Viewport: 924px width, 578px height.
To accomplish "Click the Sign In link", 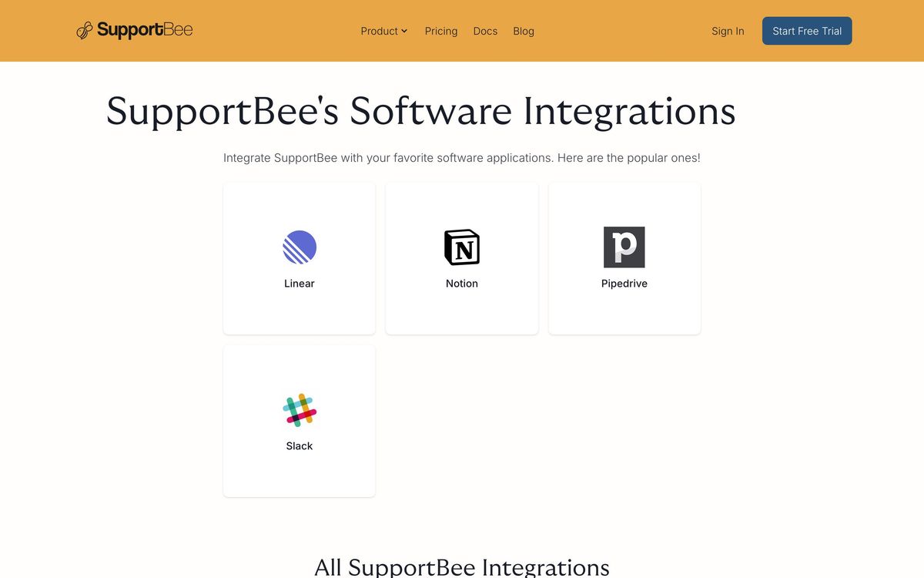I will pyautogui.click(x=728, y=31).
